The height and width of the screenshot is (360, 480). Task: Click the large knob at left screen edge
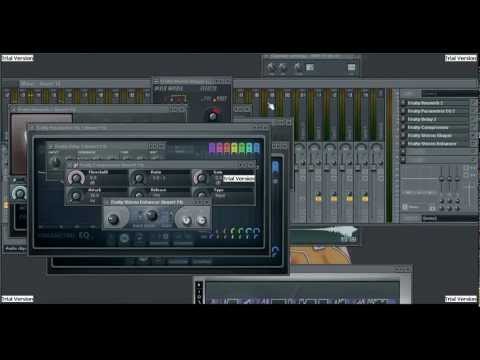[19, 193]
